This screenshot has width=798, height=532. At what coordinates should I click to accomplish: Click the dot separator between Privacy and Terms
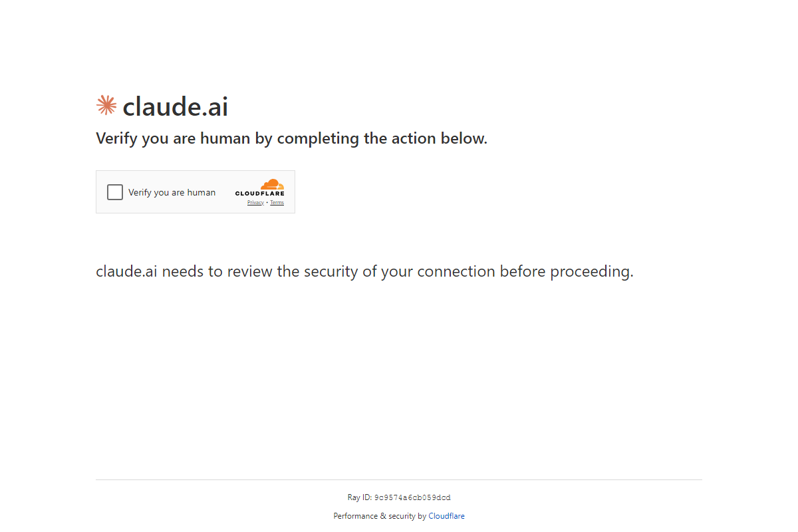tap(267, 202)
